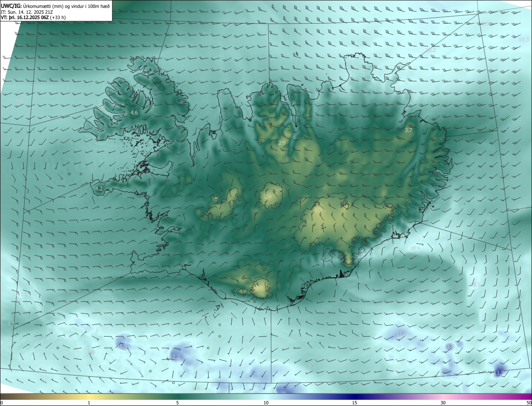
Task: Click the 50 tick on the color scale
Action: [529, 403]
